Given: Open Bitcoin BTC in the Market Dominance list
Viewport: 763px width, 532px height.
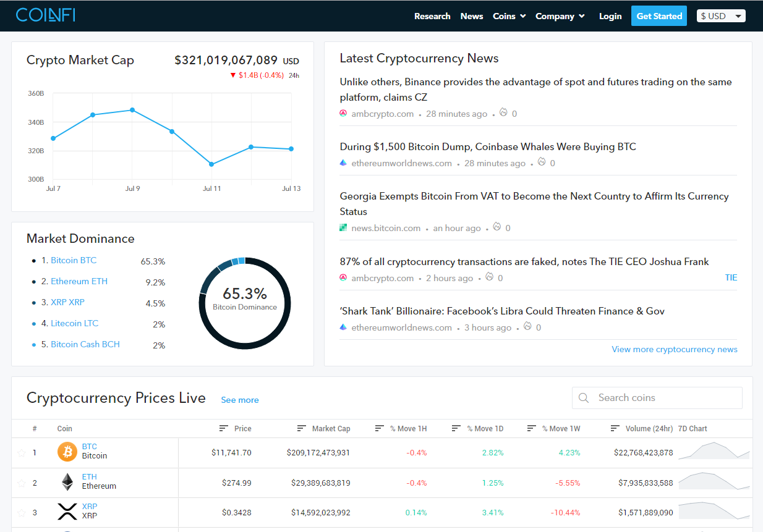Looking at the screenshot, I should (x=74, y=260).
